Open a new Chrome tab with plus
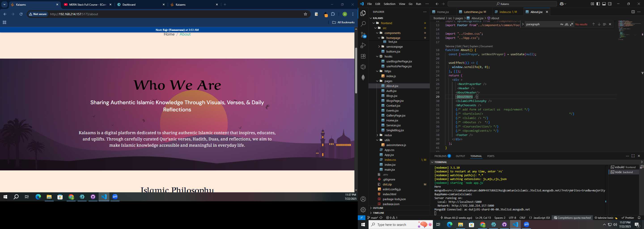Screen dimensions: 644x229 point(225,4)
